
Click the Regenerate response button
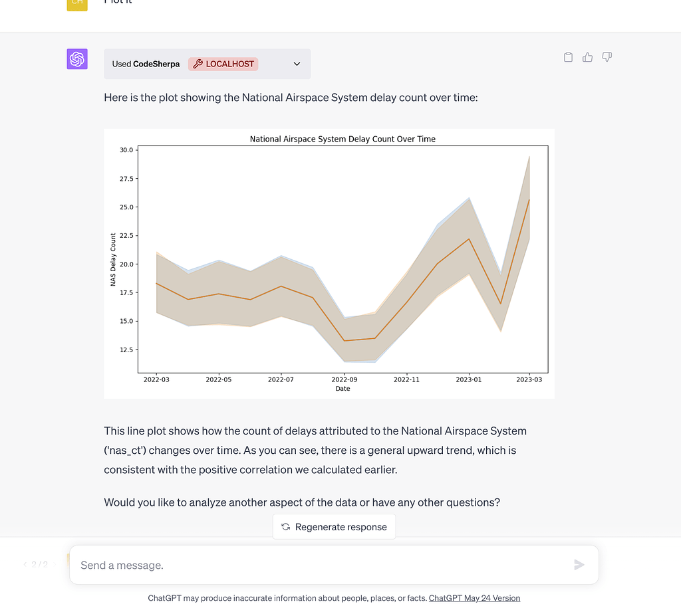(x=334, y=527)
